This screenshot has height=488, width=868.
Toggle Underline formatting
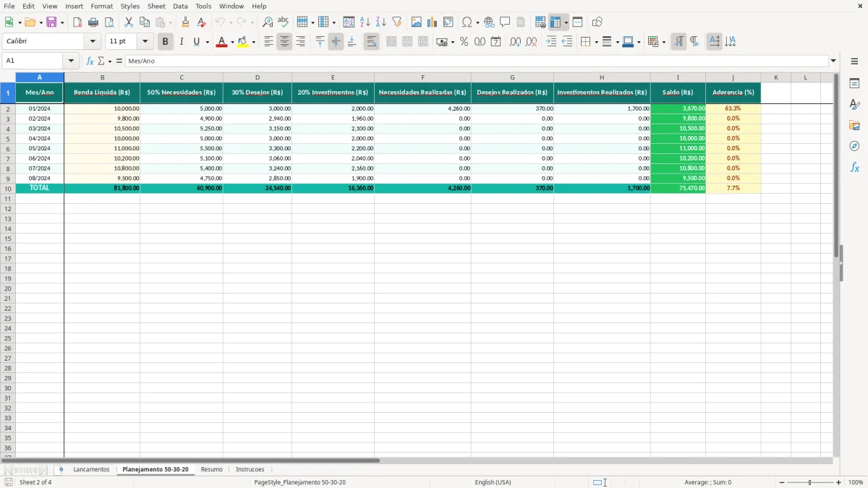pyautogui.click(x=196, y=42)
